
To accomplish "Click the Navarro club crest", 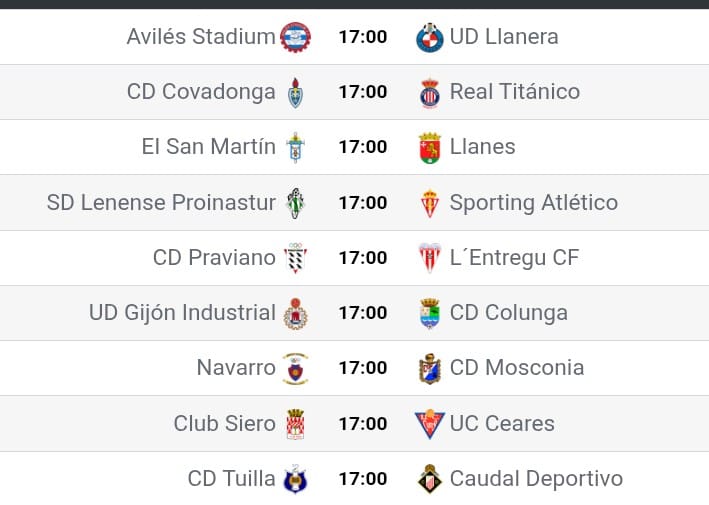I will click(295, 369).
